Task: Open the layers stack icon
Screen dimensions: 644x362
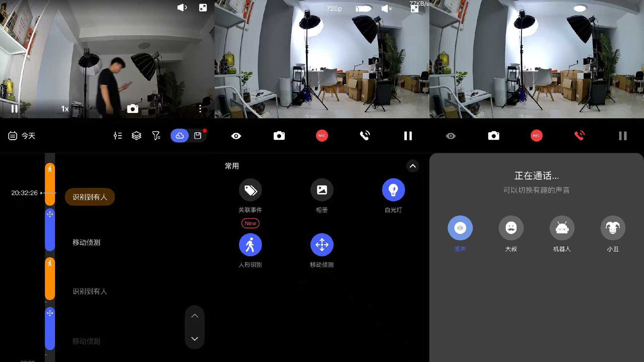Action: coord(136,136)
